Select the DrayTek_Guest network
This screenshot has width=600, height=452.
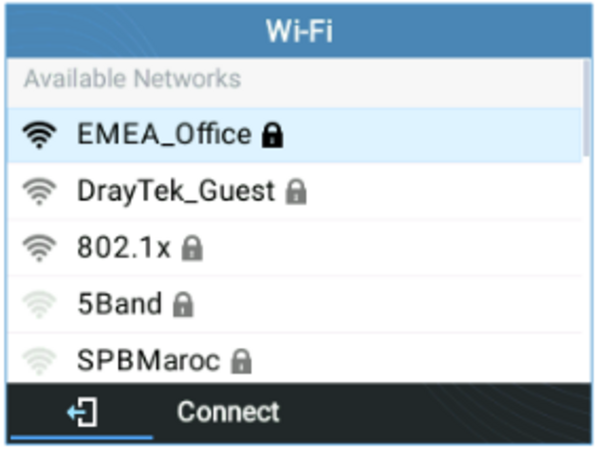(175, 191)
